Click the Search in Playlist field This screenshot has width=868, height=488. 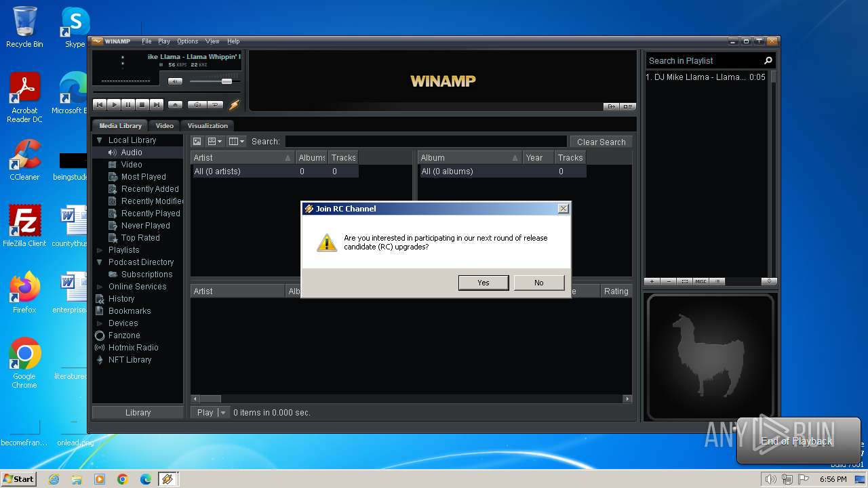(704, 60)
